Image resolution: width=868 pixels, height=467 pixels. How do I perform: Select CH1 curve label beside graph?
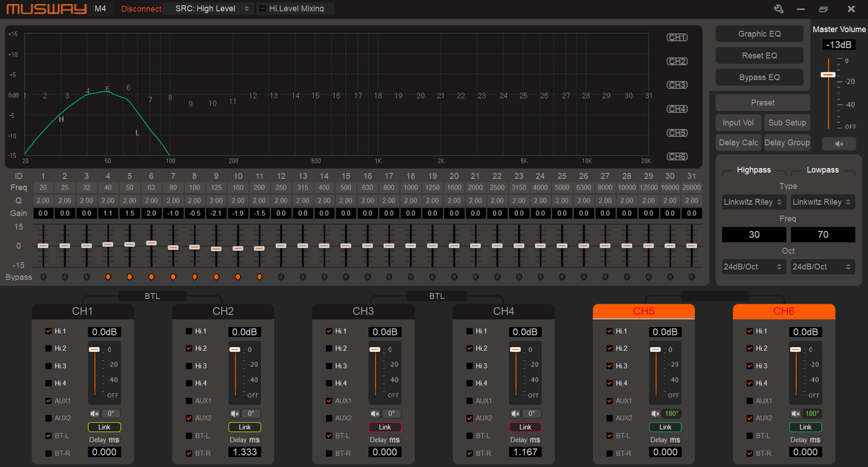tap(677, 37)
